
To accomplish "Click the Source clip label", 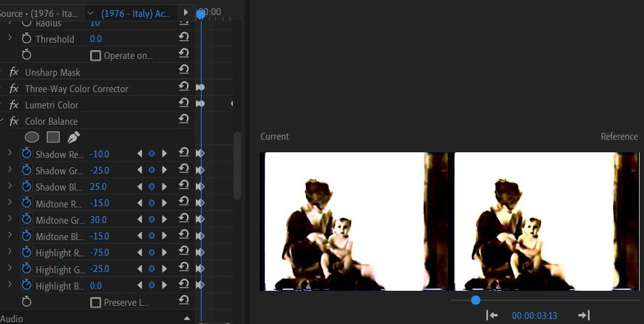I will click(39, 13).
